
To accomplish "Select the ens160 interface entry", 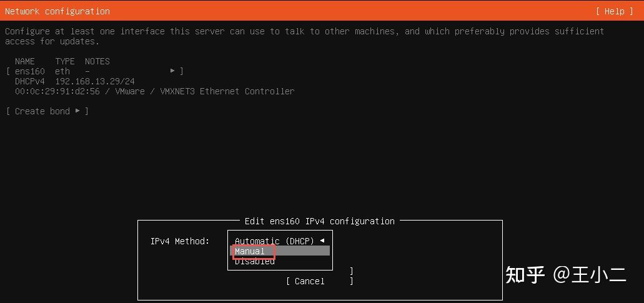I will pyautogui.click(x=95, y=71).
